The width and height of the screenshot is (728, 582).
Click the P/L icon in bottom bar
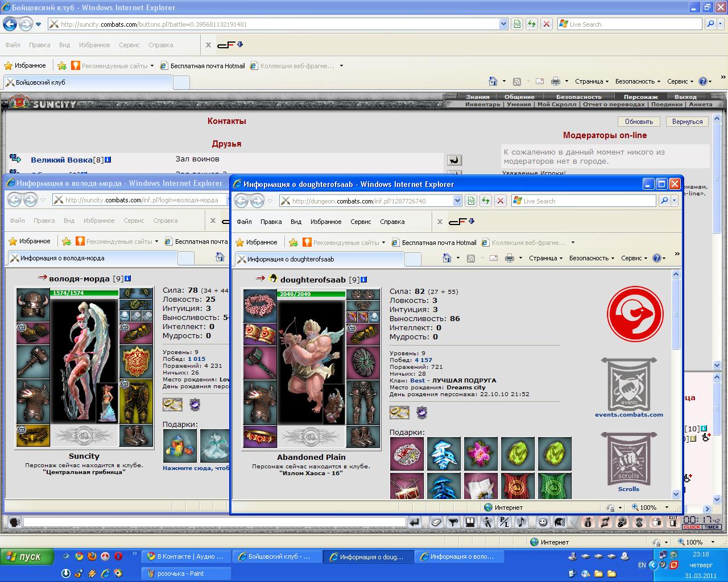[504, 522]
